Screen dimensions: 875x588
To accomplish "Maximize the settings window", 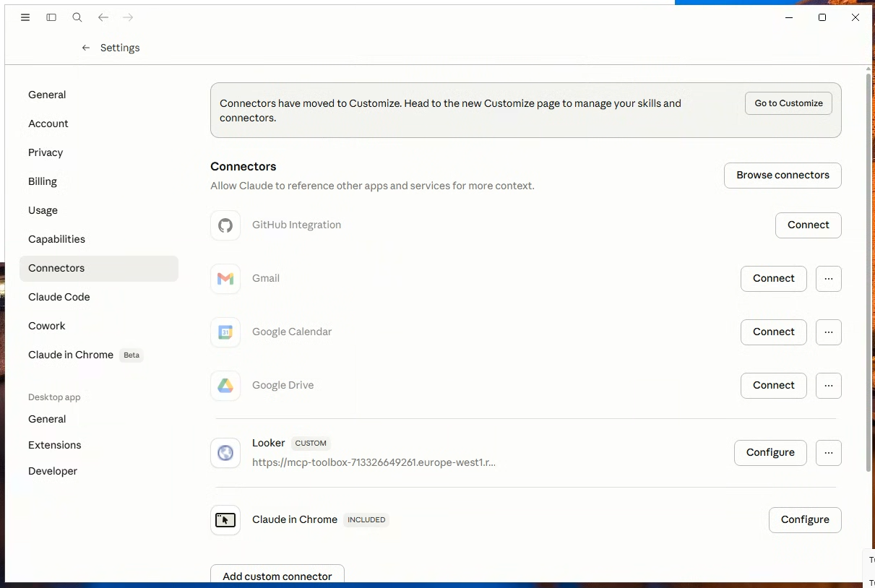I will 822,17.
